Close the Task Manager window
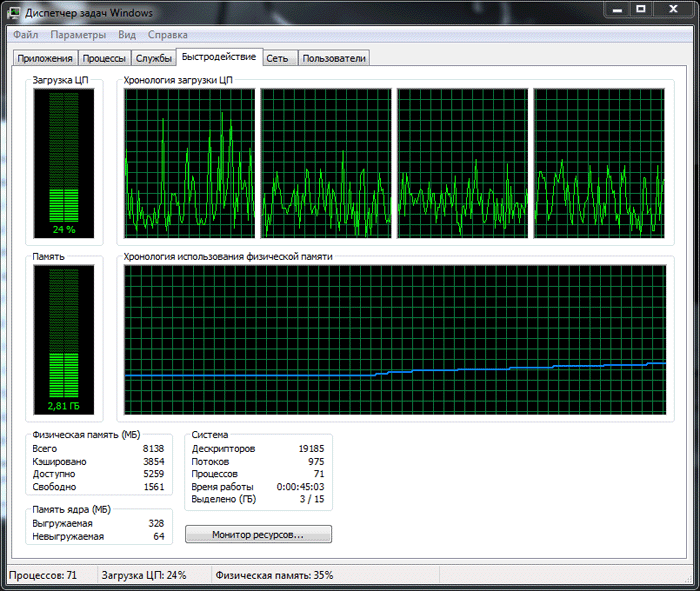 [674, 9]
